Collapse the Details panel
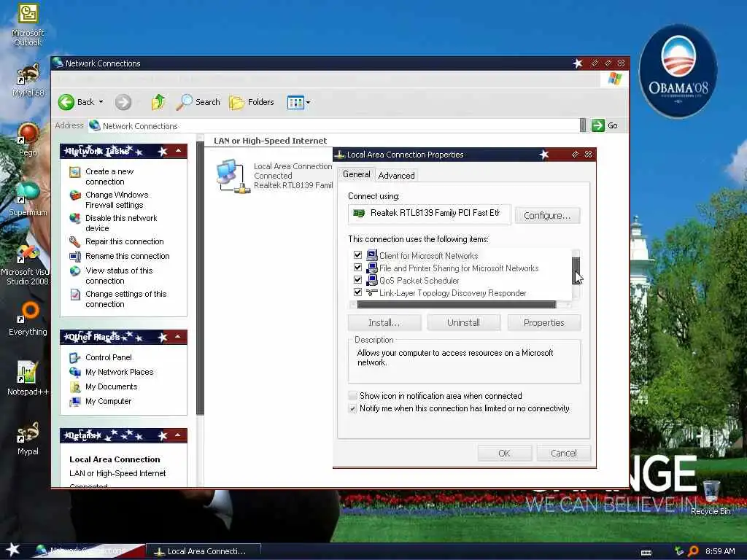The image size is (747, 560). [178, 435]
